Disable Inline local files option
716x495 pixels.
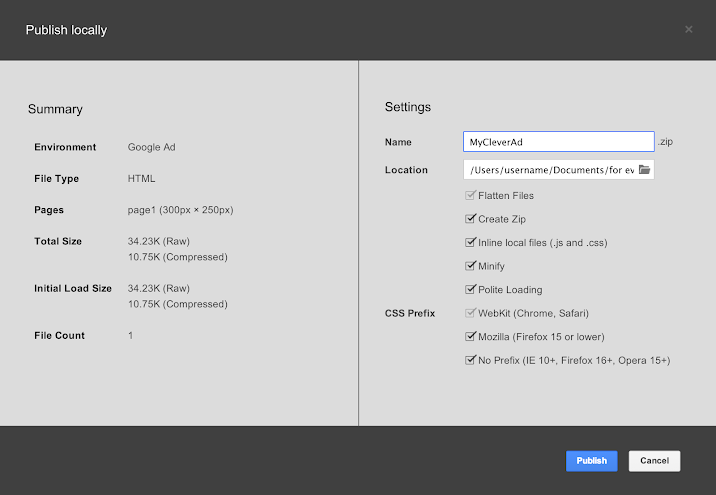pyautogui.click(x=470, y=243)
